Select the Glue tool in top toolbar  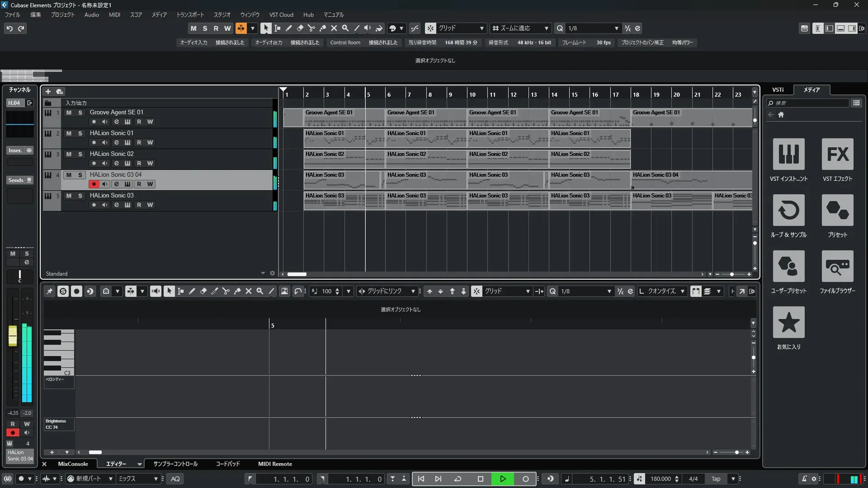[323, 28]
